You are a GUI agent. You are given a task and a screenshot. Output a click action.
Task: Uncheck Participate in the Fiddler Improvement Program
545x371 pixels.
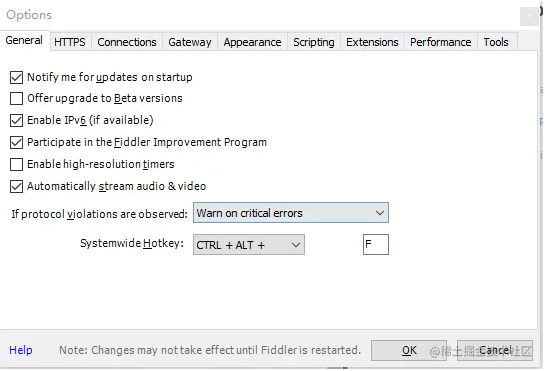[16, 142]
